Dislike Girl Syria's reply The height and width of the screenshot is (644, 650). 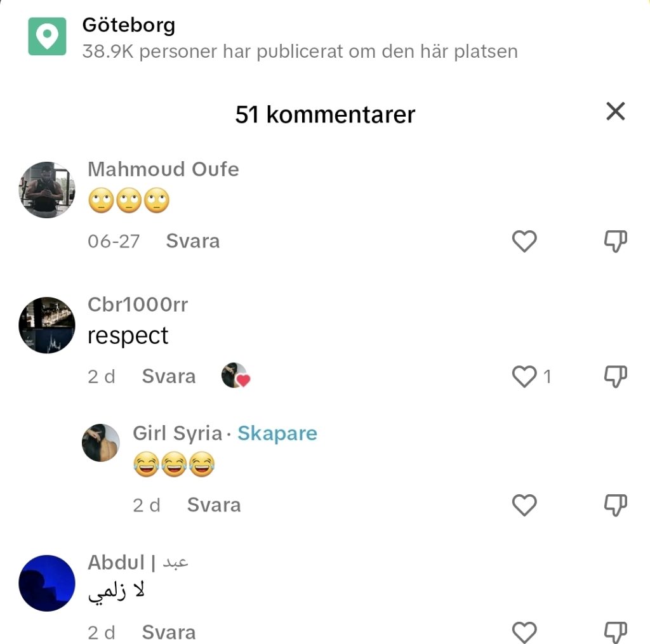click(615, 505)
